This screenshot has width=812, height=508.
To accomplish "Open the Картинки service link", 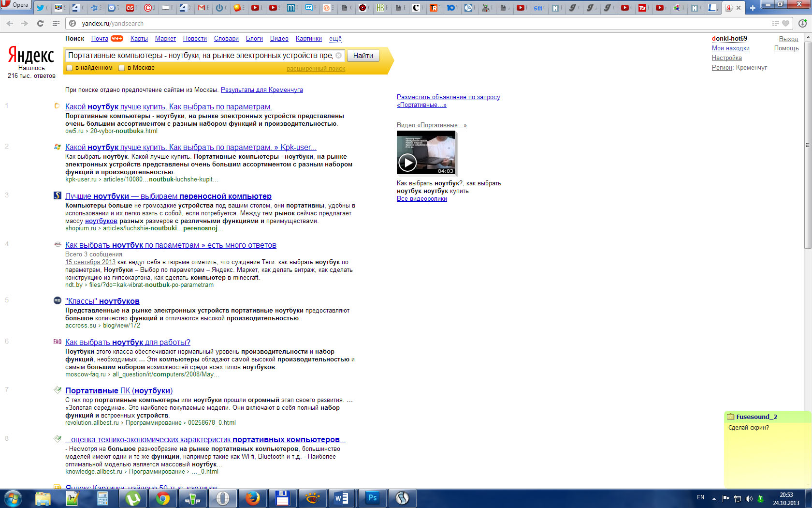I will pos(309,39).
